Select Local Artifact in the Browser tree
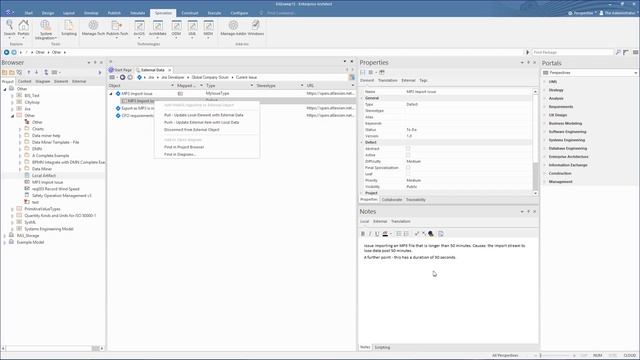This screenshot has height=360, width=640. tap(44, 176)
